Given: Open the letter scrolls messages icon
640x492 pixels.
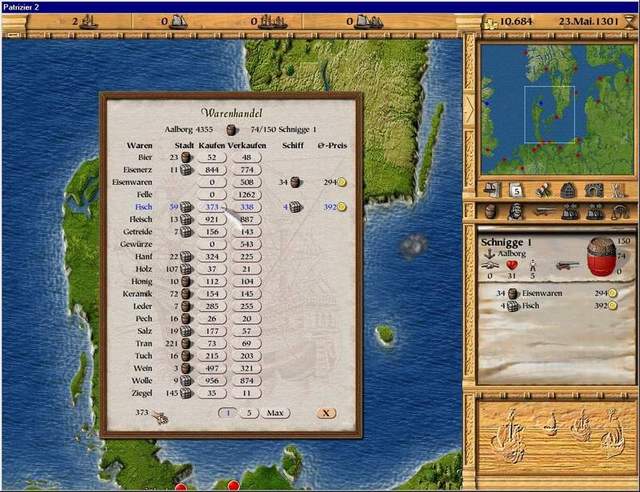Looking at the screenshot, I should click(x=543, y=190).
